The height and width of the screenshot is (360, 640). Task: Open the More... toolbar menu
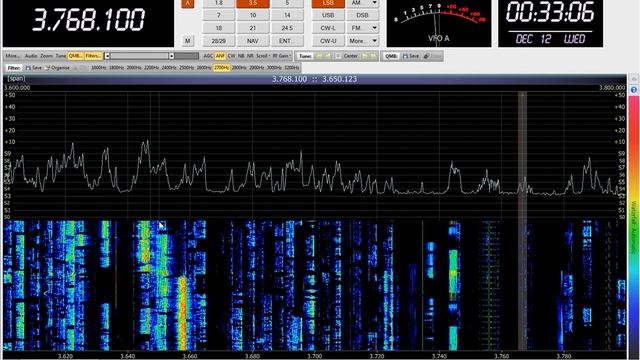click(x=13, y=56)
